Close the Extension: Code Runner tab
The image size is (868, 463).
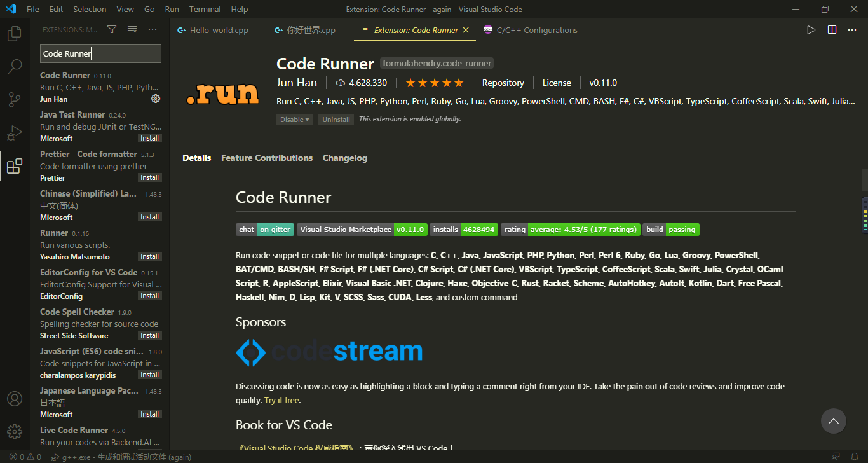466,30
